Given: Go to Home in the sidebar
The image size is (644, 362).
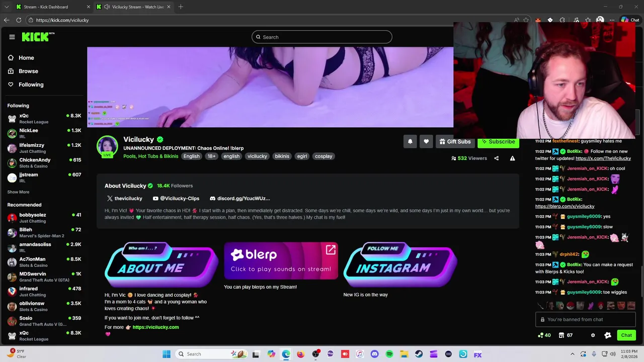Looking at the screenshot, I should (x=26, y=58).
